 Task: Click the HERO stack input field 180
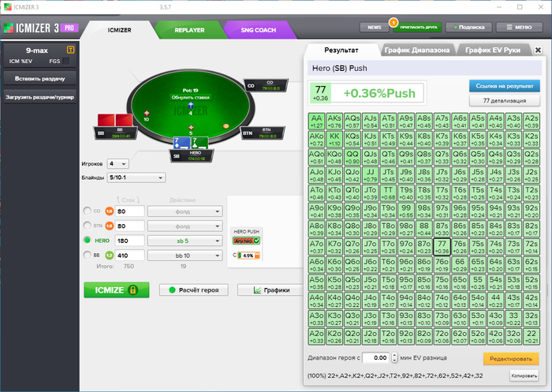coord(129,241)
